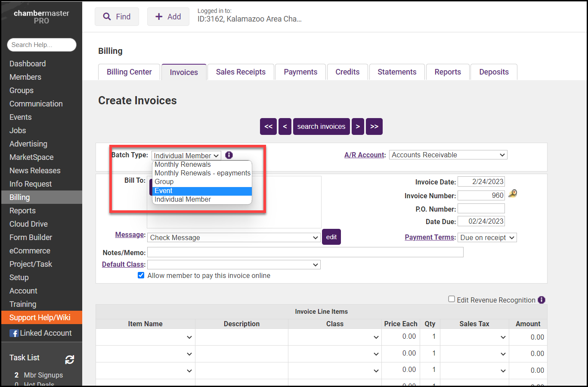
Task: Click the Batch Type info icon
Action: point(229,155)
